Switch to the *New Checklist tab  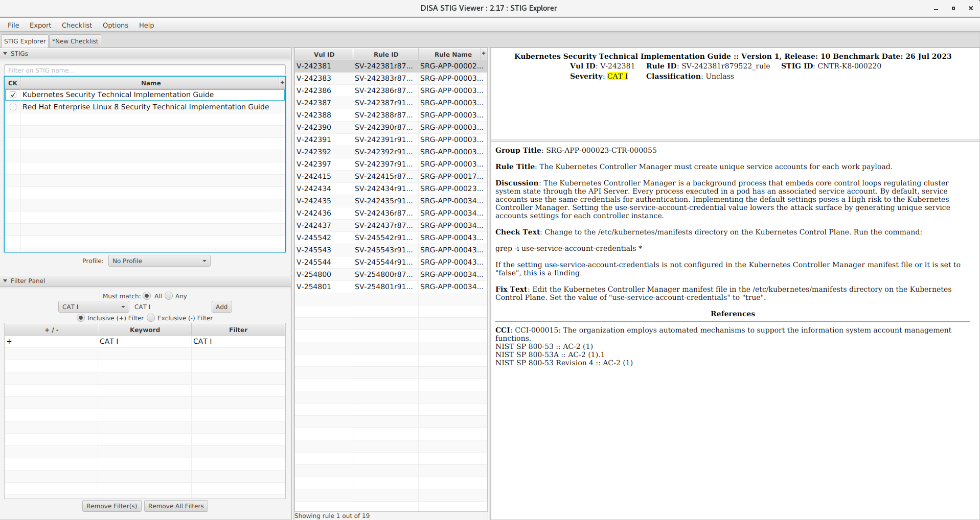[75, 41]
